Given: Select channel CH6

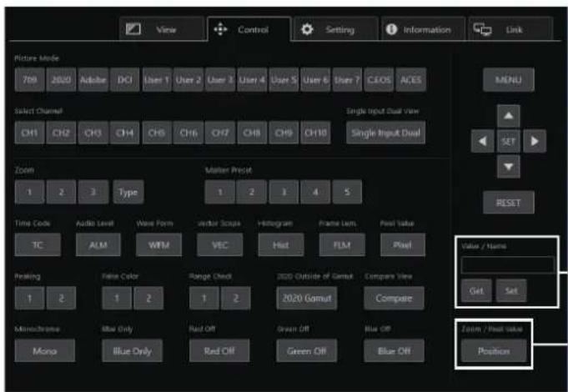Looking at the screenshot, I should coord(188,133).
